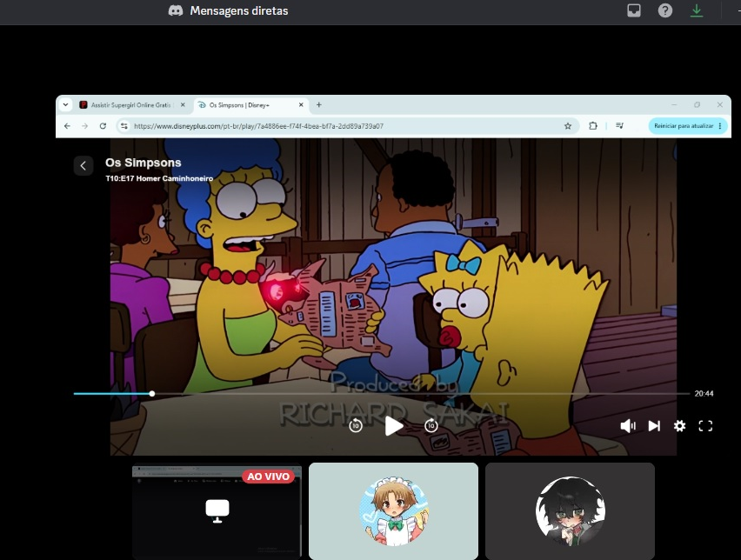The image size is (741, 560).
Task: Play the Simpsons episode
Action: 394,426
